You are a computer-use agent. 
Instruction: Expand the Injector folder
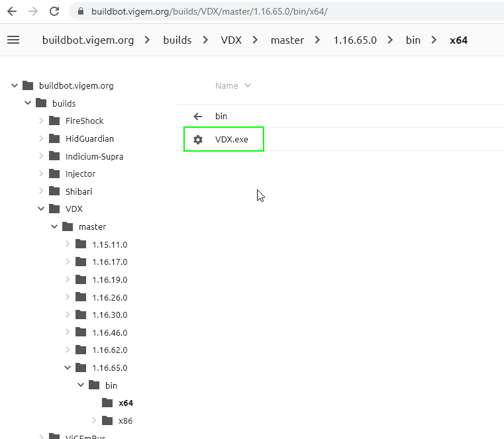point(41,173)
